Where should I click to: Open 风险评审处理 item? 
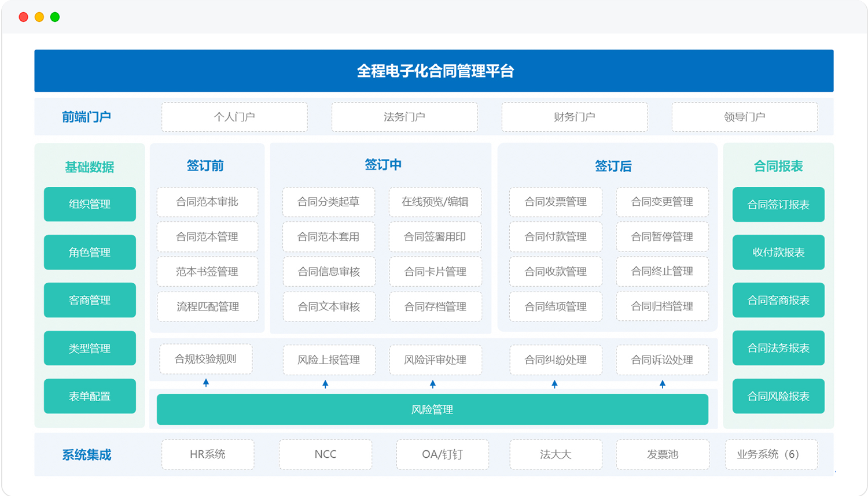coord(435,360)
